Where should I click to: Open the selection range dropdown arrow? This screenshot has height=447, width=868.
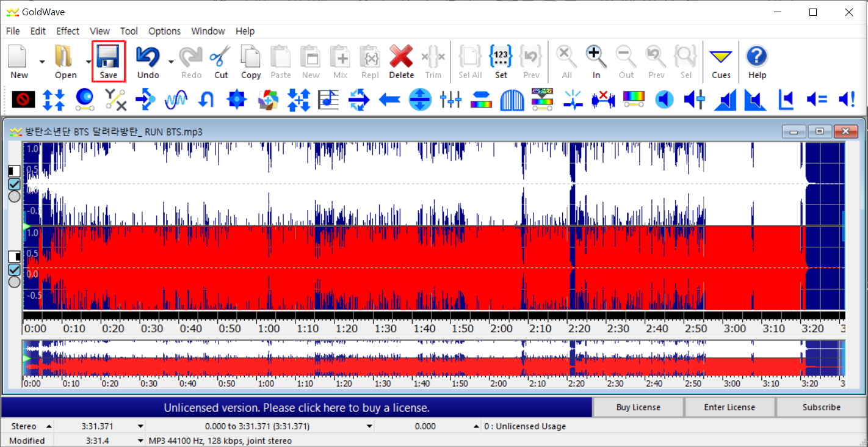pos(369,426)
